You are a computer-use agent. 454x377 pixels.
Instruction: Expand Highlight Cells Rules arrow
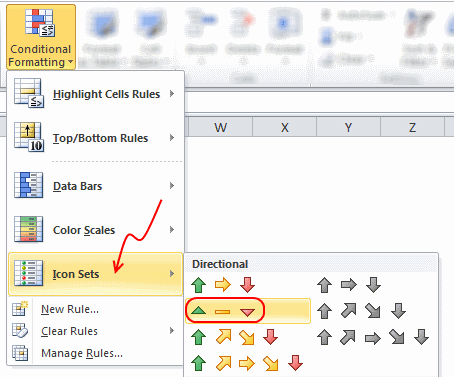tap(172, 94)
